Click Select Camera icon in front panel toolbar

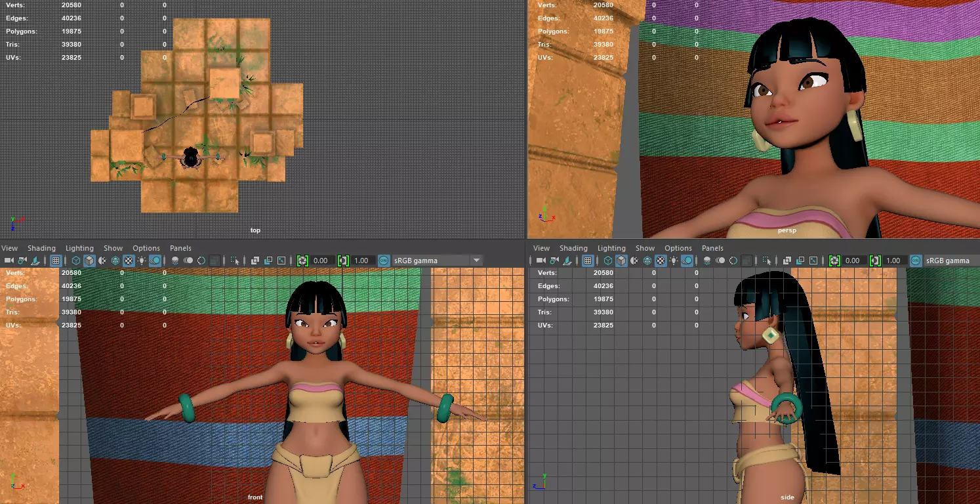9,261
